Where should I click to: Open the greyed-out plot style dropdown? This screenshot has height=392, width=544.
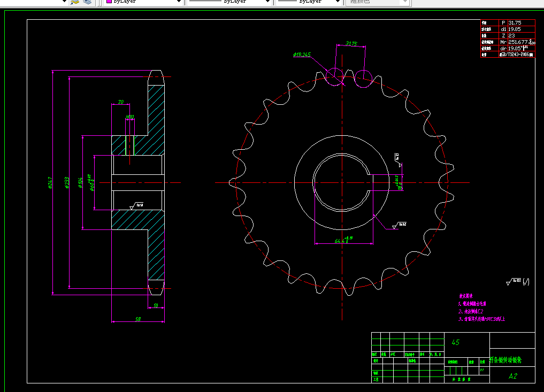click(378, 2)
